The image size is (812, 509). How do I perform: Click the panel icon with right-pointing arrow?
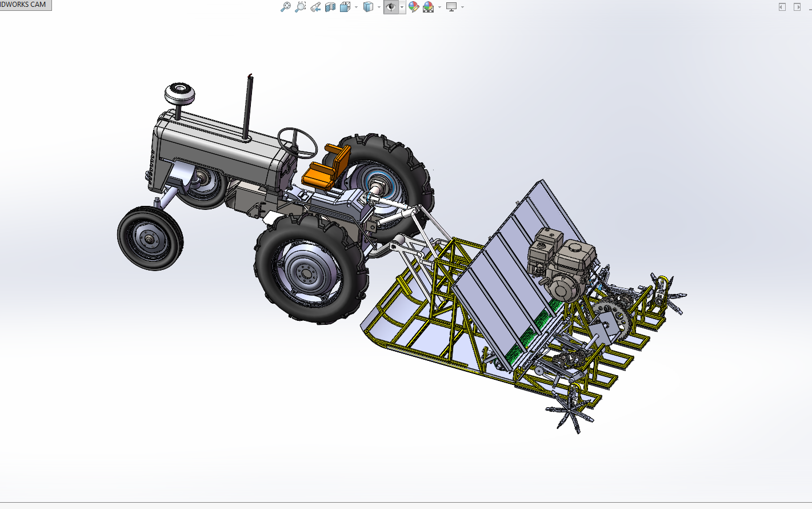(797, 7)
